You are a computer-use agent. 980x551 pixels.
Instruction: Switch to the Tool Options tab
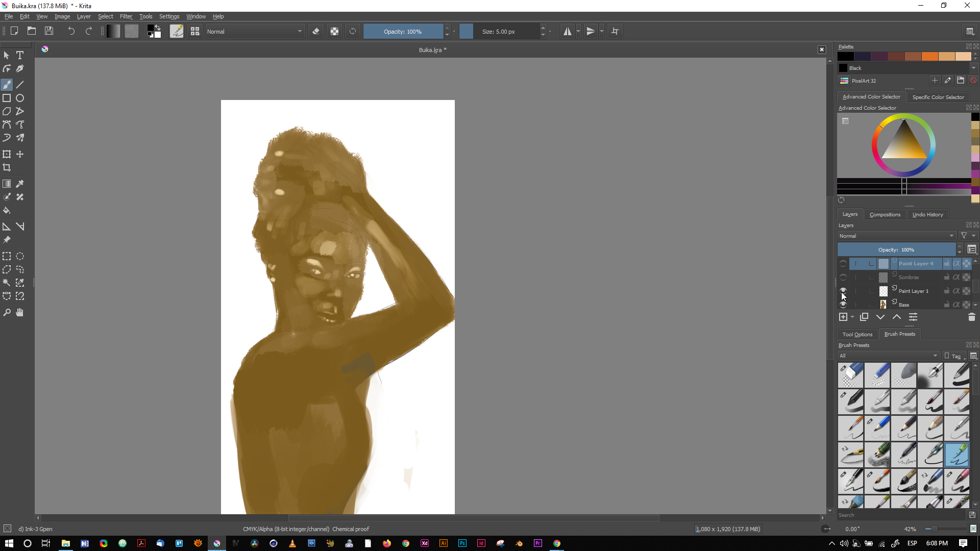pyautogui.click(x=857, y=334)
